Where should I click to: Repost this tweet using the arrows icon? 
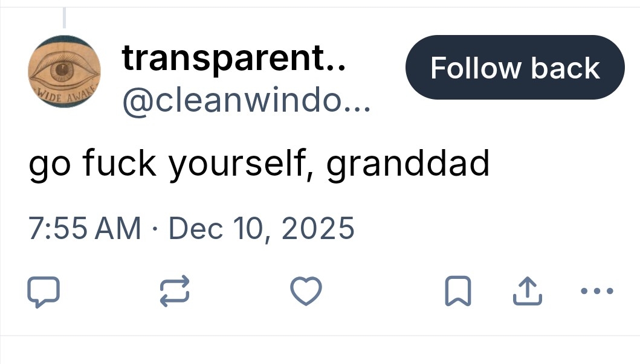coord(175,292)
